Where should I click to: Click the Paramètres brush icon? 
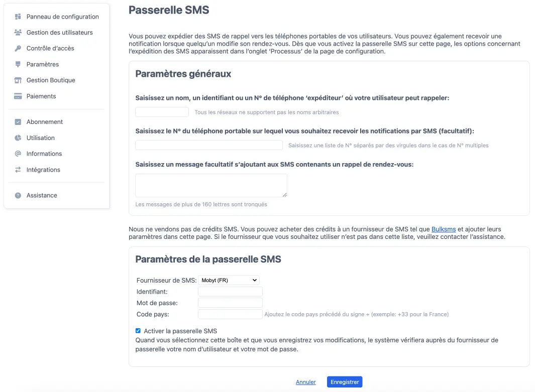pos(18,64)
